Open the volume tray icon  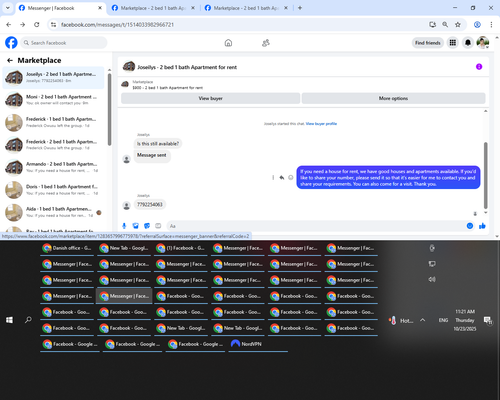point(432,279)
